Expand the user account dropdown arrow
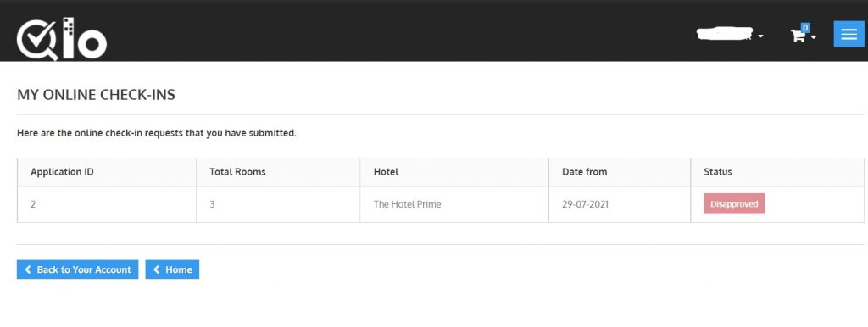 tap(760, 36)
